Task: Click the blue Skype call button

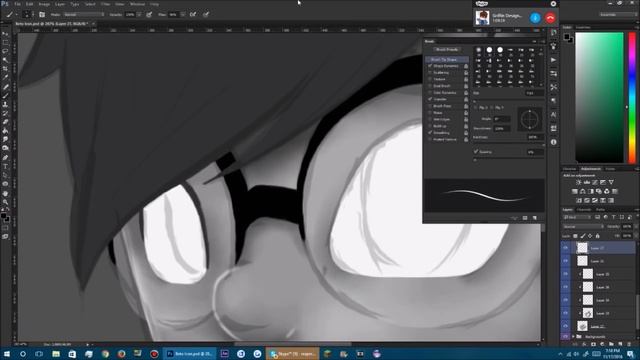Action: click(x=535, y=18)
